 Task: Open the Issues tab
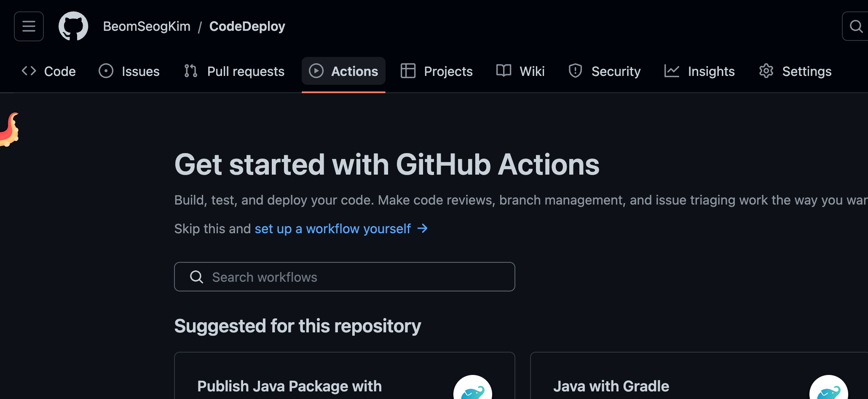click(x=129, y=71)
